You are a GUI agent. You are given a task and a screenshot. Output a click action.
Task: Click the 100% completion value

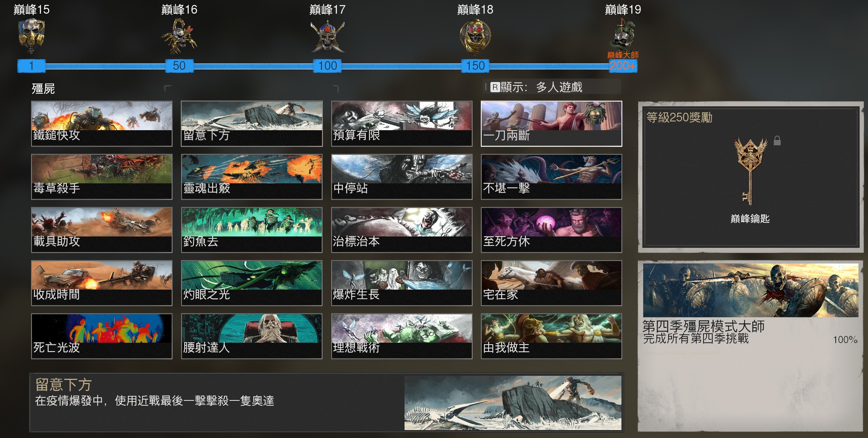pyautogui.click(x=845, y=339)
